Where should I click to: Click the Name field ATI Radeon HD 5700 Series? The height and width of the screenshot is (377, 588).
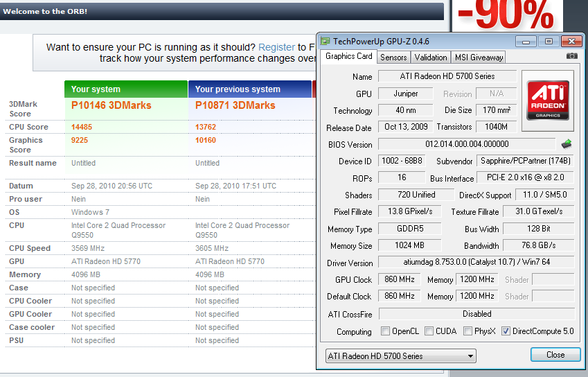point(447,76)
